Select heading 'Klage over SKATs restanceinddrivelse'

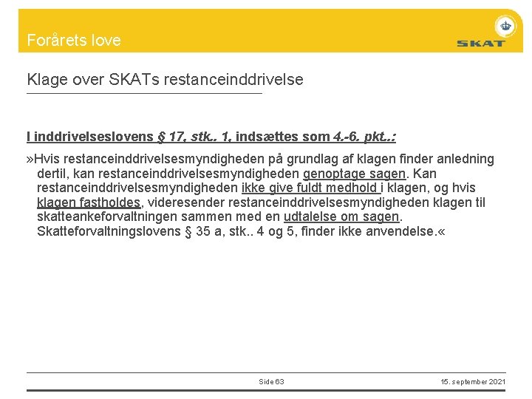tap(166, 80)
